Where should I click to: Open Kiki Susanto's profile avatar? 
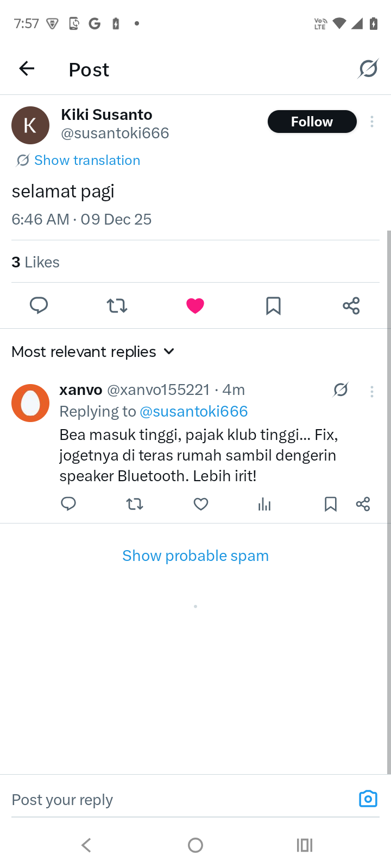point(30,125)
